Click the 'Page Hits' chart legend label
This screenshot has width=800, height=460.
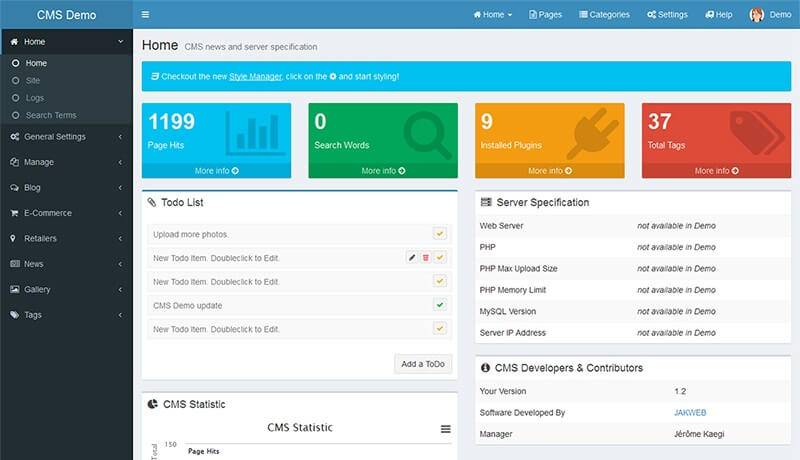tap(204, 451)
